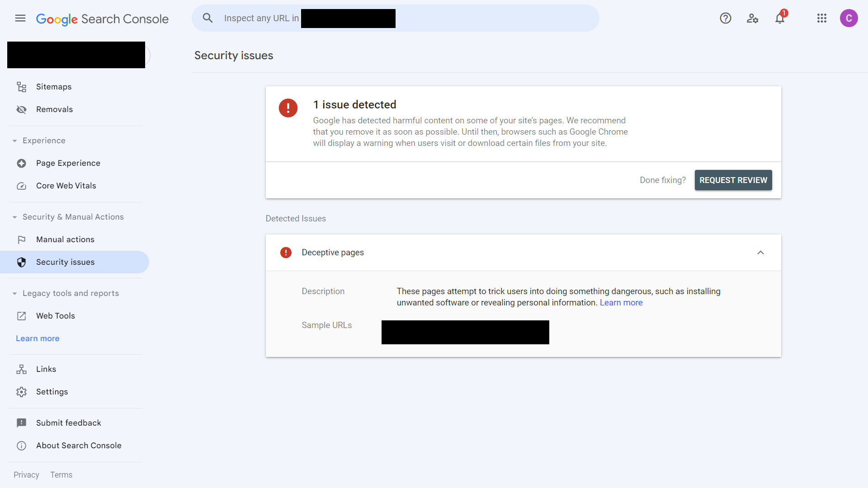
Task: Click the search magnifier icon
Action: (208, 18)
